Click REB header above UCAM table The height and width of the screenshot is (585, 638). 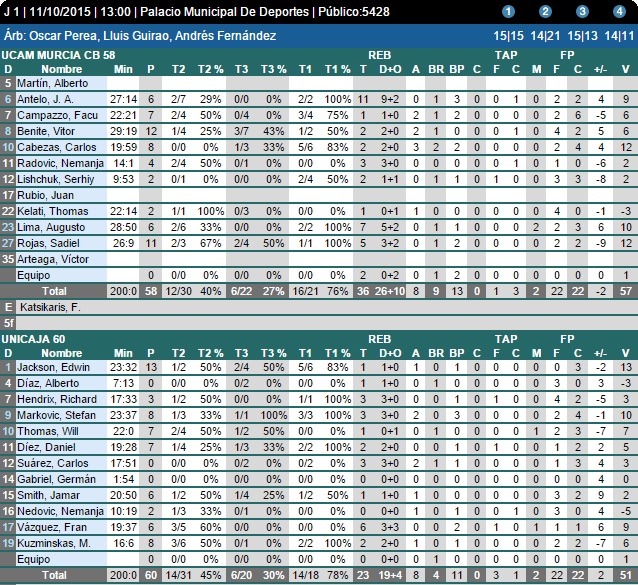tap(379, 55)
